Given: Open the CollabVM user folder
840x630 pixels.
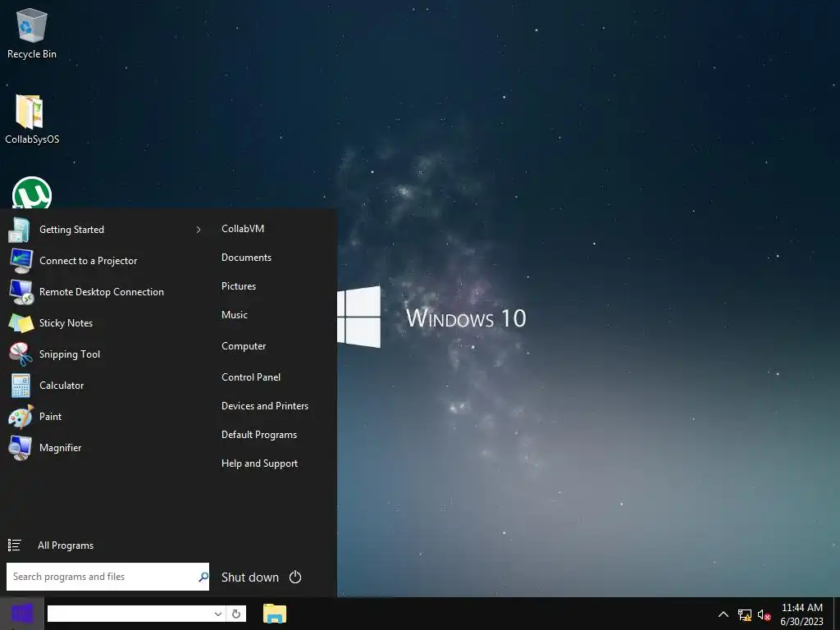Looking at the screenshot, I should point(243,229).
